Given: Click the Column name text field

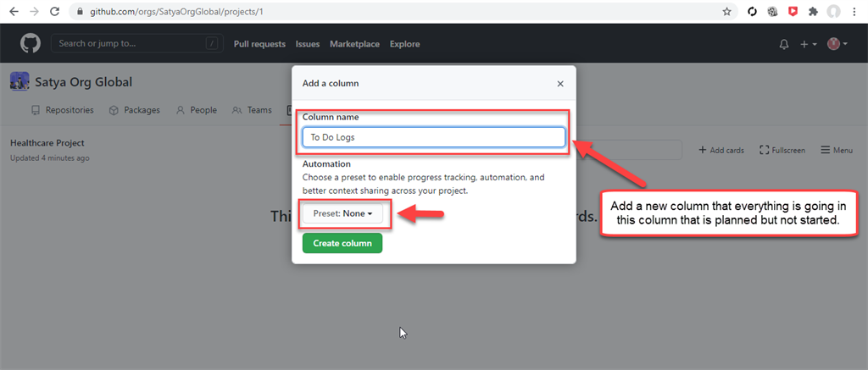Looking at the screenshot, I should click(433, 137).
